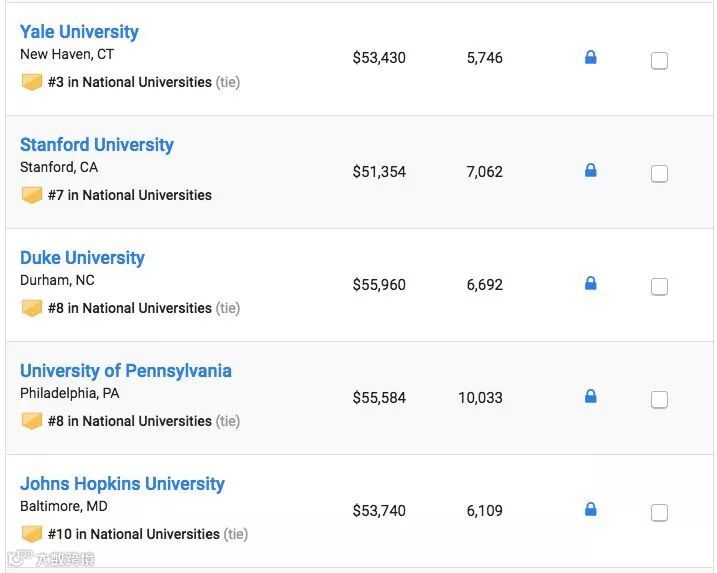Click the lock icon in Yale University row

click(x=590, y=57)
